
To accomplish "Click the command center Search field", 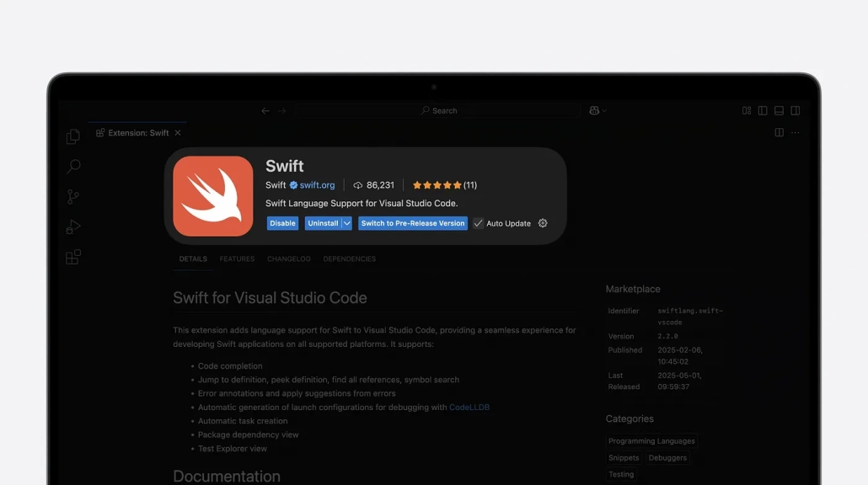I will tap(438, 110).
